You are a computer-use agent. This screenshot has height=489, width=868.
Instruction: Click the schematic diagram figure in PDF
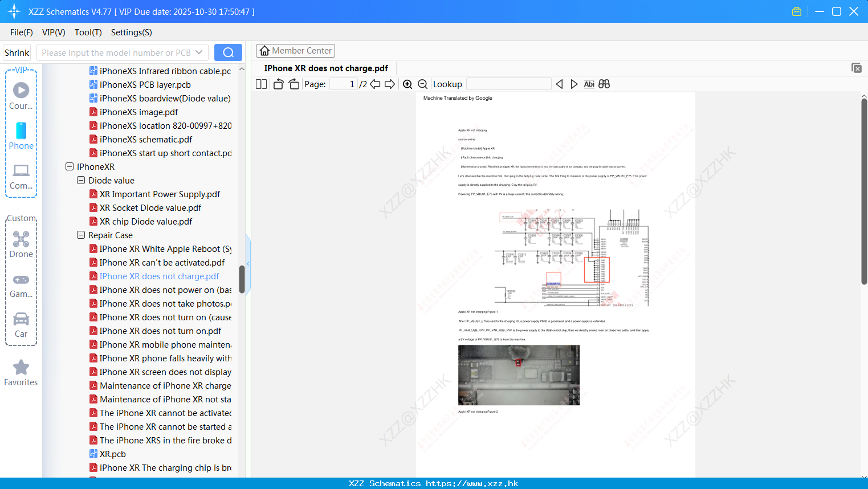click(572, 258)
